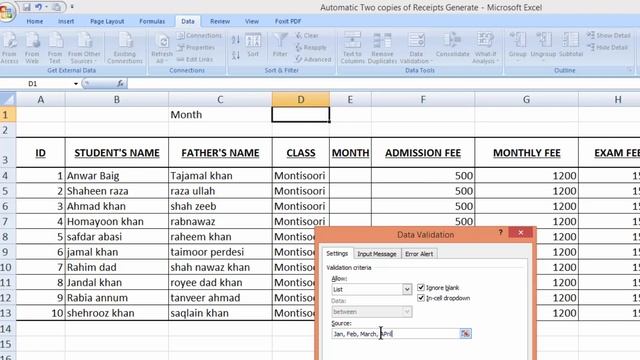Open Existing Connections
The height and width of the screenshot is (360, 640).
click(125, 48)
